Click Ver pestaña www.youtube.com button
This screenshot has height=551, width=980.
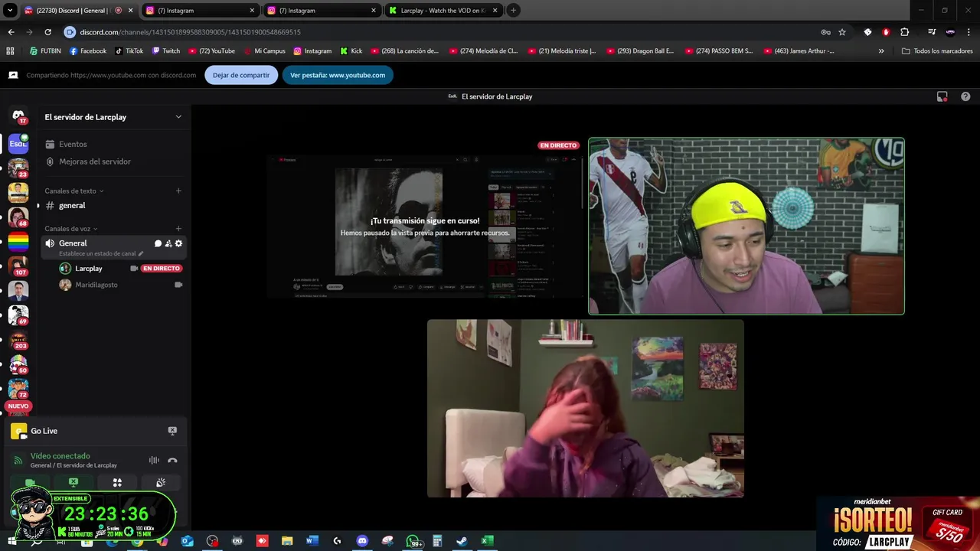pos(338,75)
